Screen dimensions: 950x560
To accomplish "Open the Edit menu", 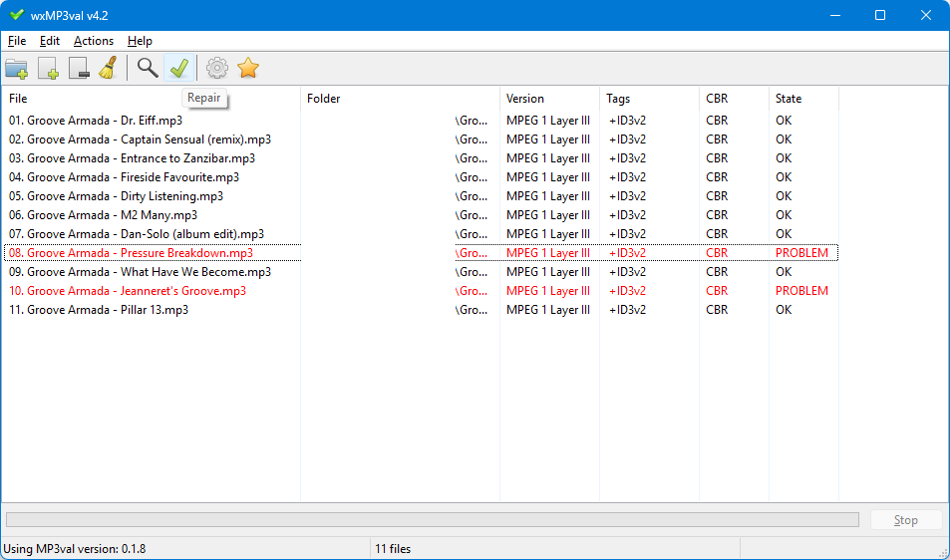I will [50, 41].
